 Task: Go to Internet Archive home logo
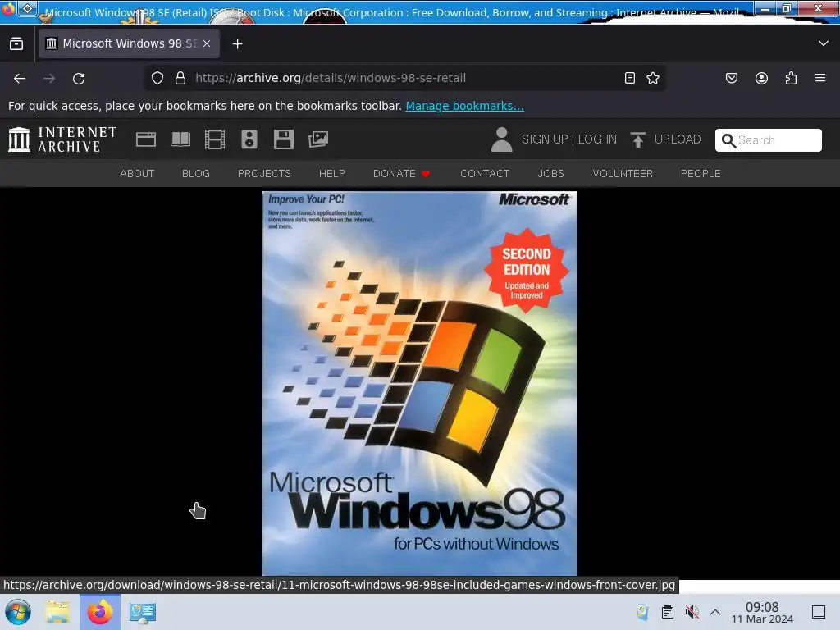tap(62, 139)
